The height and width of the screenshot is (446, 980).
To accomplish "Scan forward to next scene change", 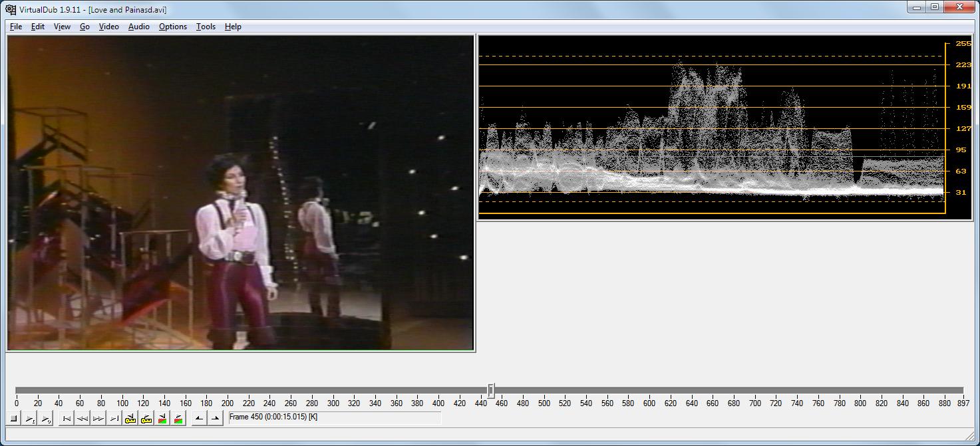I will [x=178, y=418].
